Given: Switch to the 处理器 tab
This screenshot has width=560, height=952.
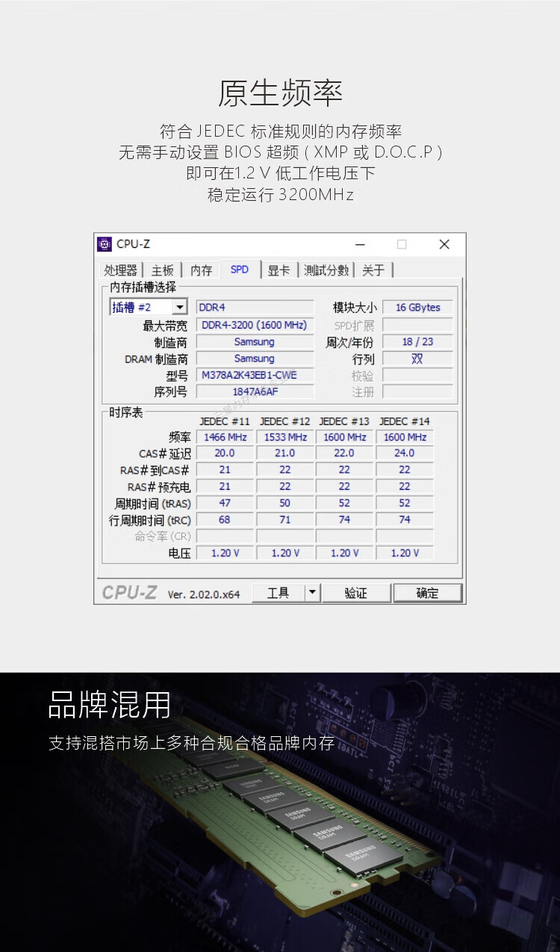Looking at the screenshot, I should point(121,270).
